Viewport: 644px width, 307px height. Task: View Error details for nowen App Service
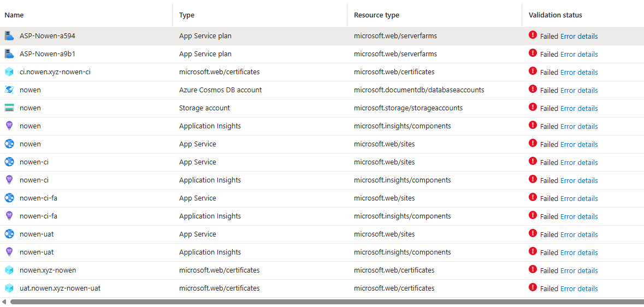tap(579, 144)
